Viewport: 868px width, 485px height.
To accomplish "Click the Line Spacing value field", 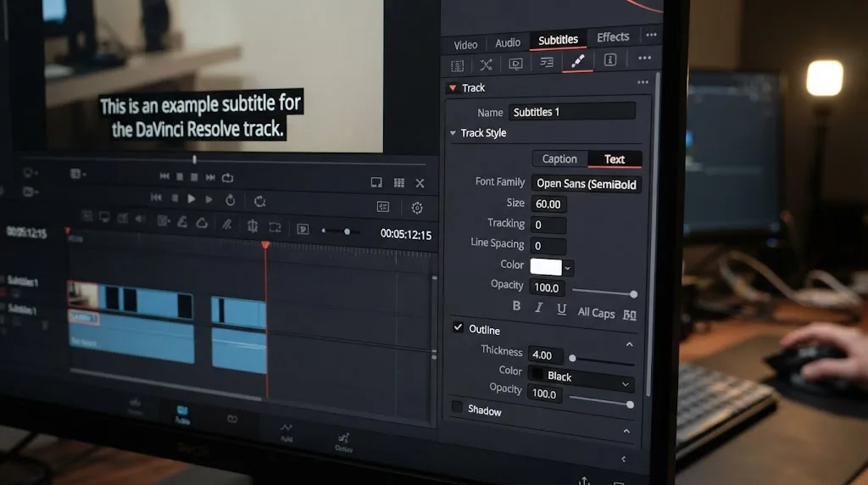I will (548, 246).
